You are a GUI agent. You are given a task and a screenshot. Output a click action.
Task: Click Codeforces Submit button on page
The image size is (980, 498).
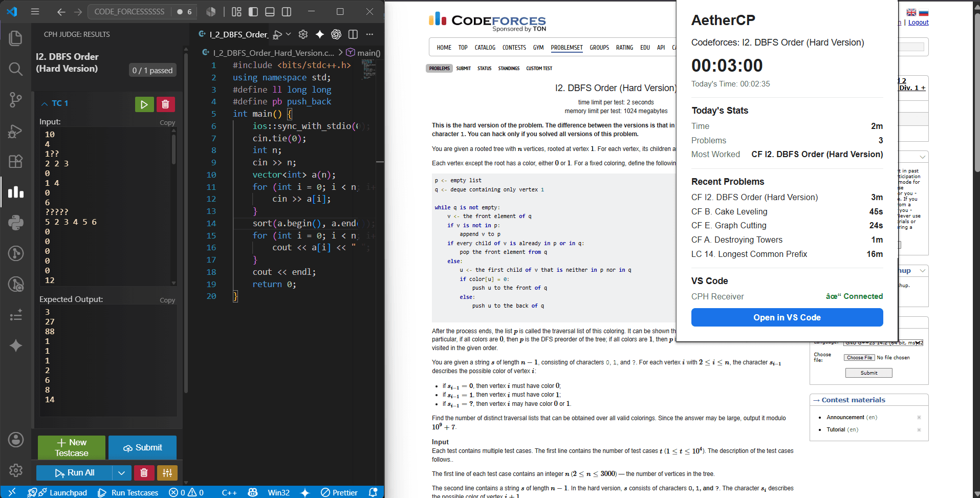point(868,373)
